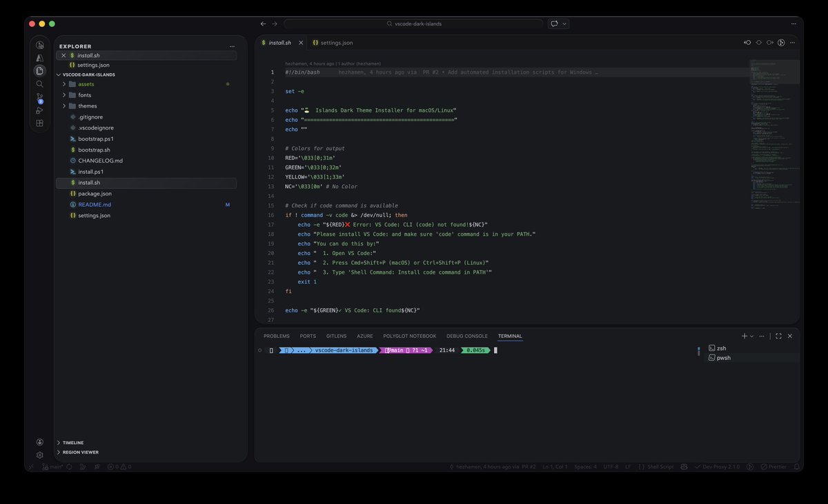Open the Explorer view in activity bar
This screenshot has height=504, width=828.
[39, 71]
